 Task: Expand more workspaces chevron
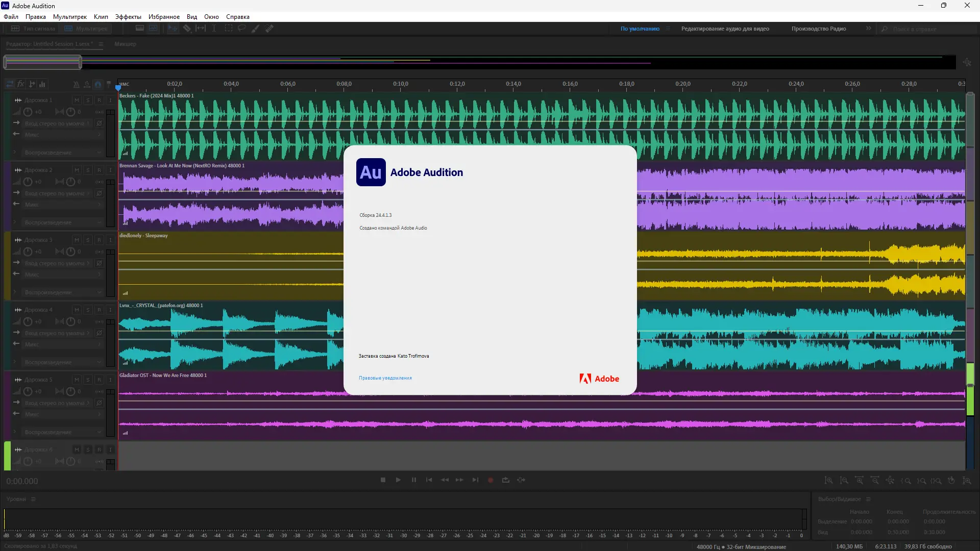[x=868, y=29]
